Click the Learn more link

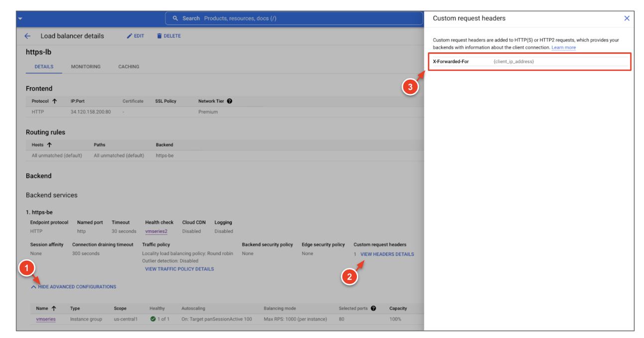pyautogui.click(x=563, y=48)
